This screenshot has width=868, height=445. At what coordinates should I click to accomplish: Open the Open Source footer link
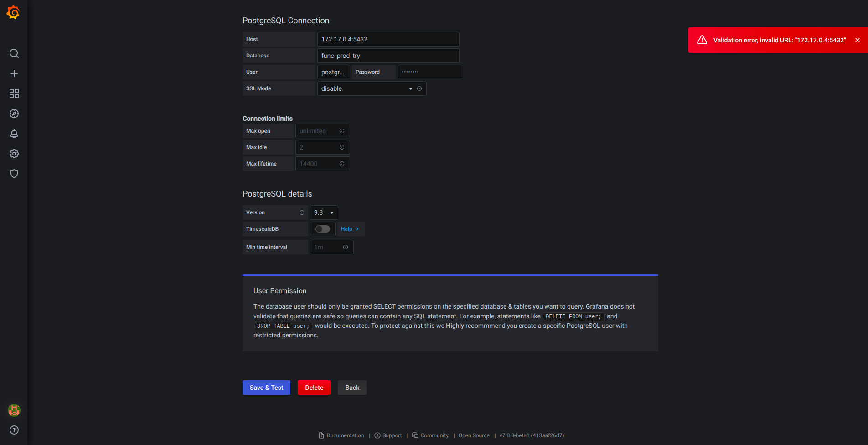(474, 435)
